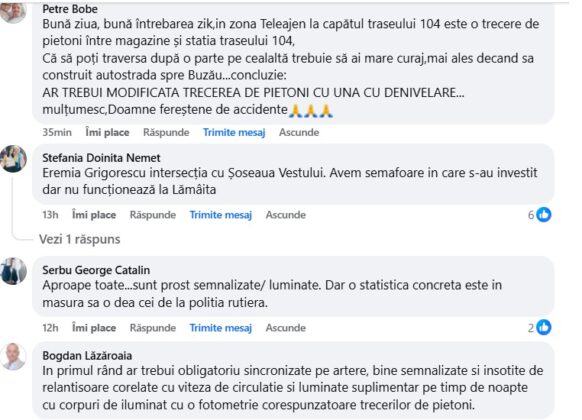
Task: Reply to Petre Bobe's comment via Răspunde
Action: pyautogui.click(x=166, y=132)
